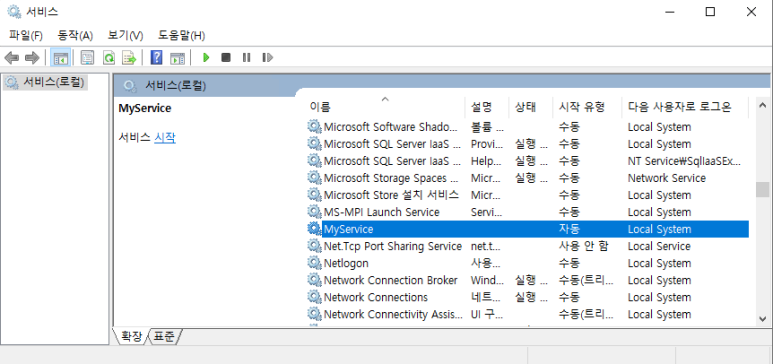This screenshot has height=364, width=773.
Task: Select Net.Tcp Port Sharing Service name
Action: pos(392,246)
